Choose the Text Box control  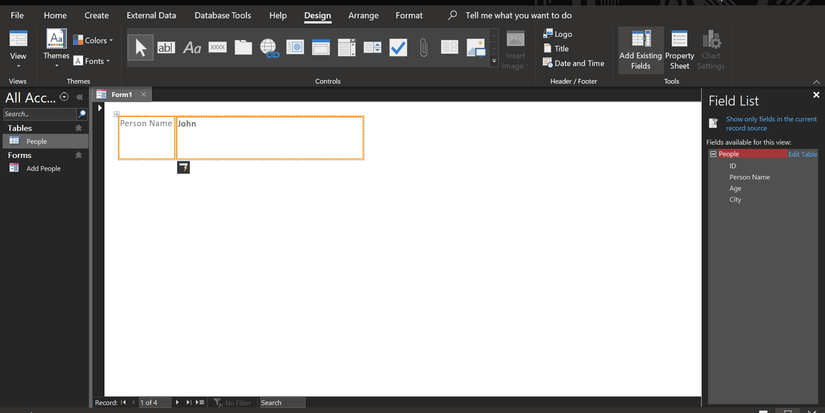click(166, 47)
